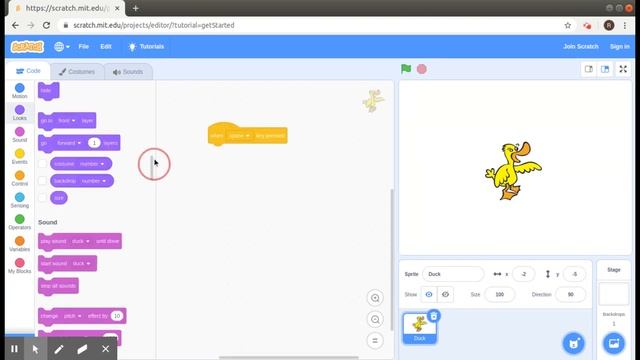Open space key dropdown in when key pressed
This screenshot has height=360, width=640.
pyautogui.click(x=239, y=136)
